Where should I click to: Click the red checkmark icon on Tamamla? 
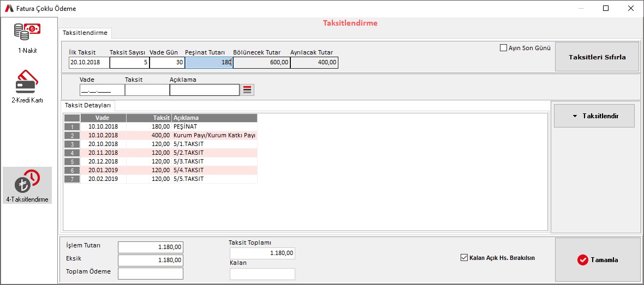click(582, 260)
